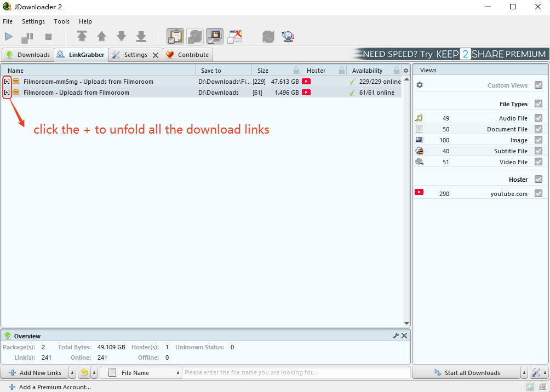Viewport: 550px width, 392px height.
Task: Open the Settings menu
Action: tap(33, 21)
